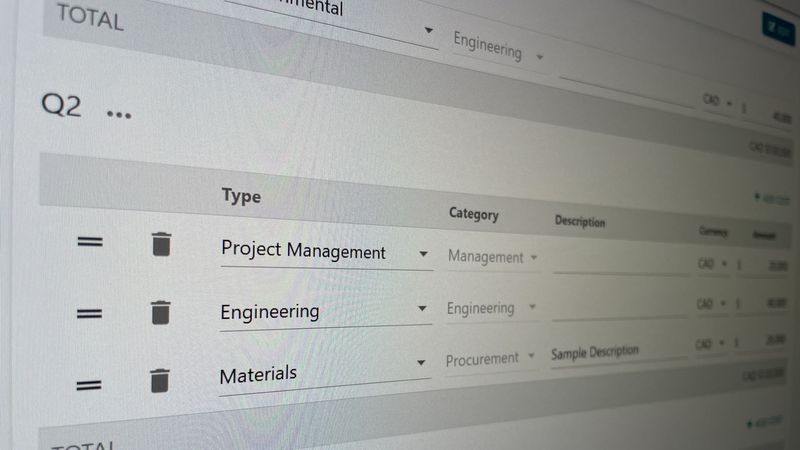The height and width of the screenshot is (450, 800).
Task: Open the Engineering type dropdown
Action: click(326, 312)
